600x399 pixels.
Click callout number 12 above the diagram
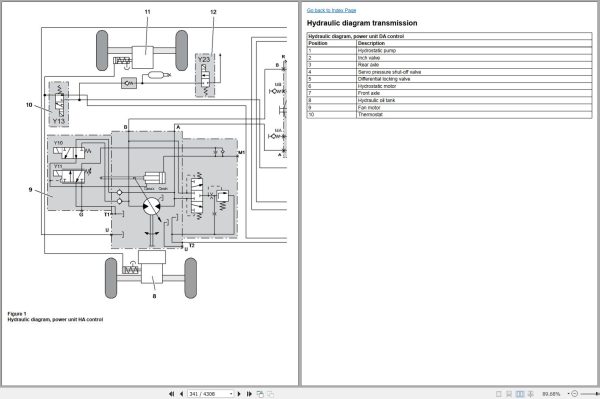213,12
